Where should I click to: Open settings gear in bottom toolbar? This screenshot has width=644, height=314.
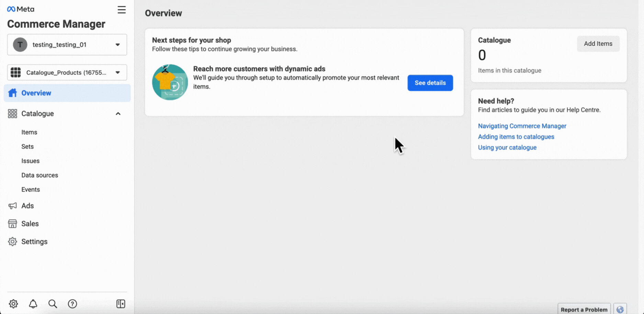13,304
